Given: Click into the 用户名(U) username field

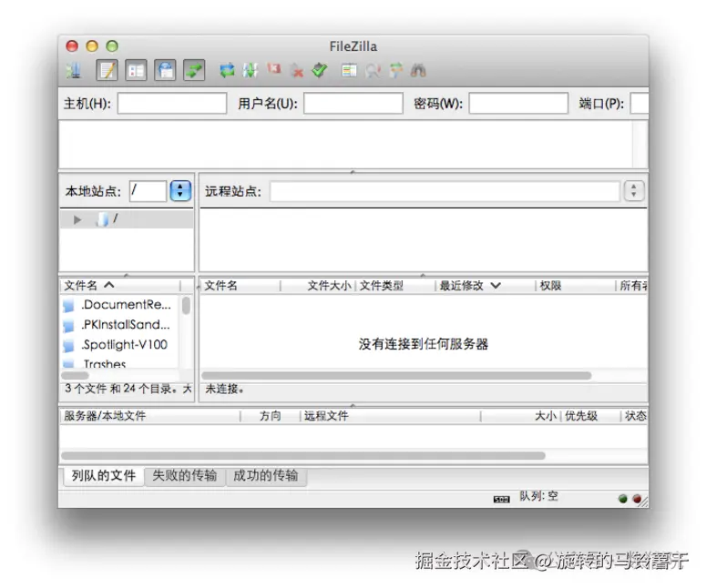Looking at the screenshot, I should (353, 104).
